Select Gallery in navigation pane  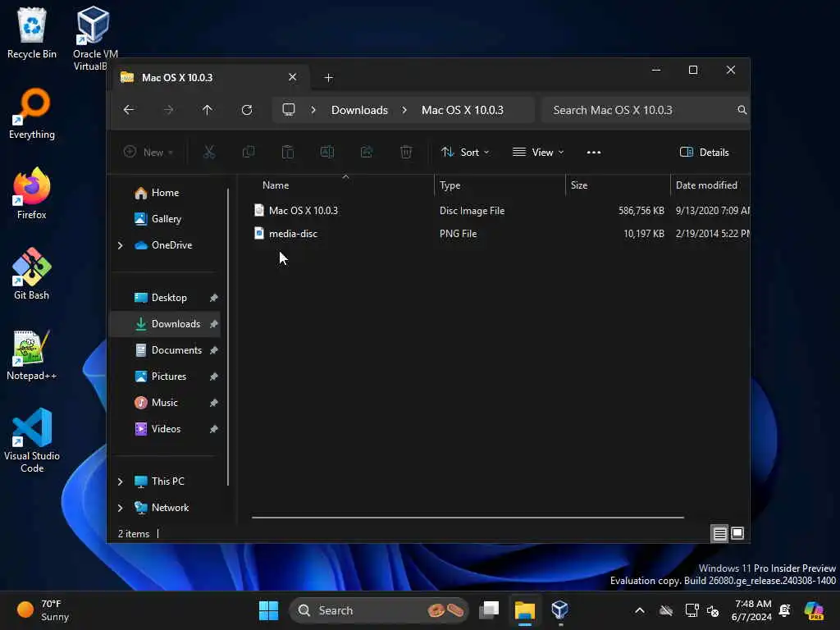click(164, 219)
